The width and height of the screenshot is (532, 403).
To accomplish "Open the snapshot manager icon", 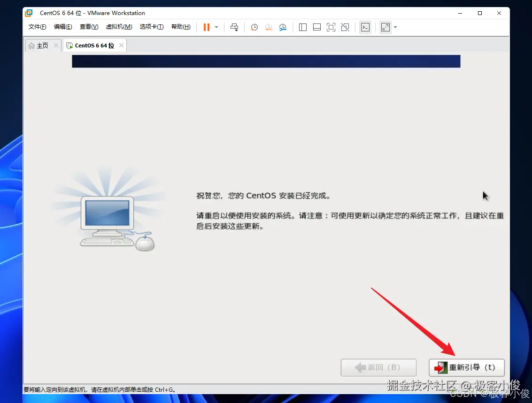I will [x=283, y=27].
